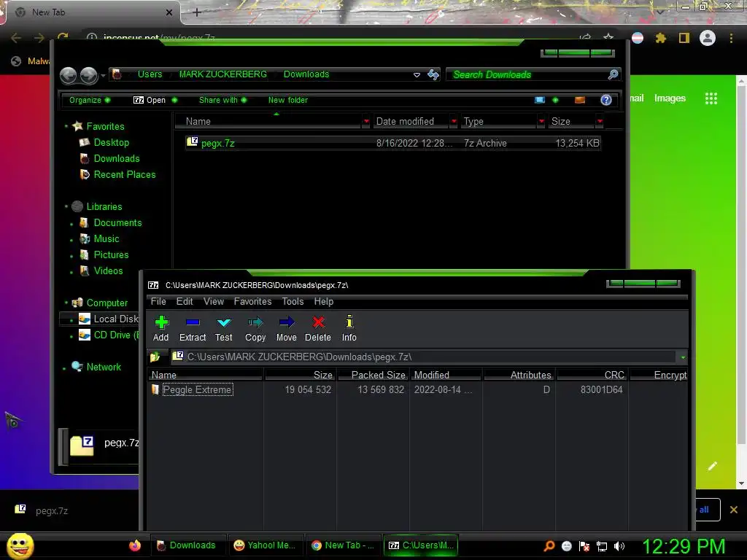Open the Explorer address bar history dropdown
This screenshot has width=747, height=560.
coord(417,75)
